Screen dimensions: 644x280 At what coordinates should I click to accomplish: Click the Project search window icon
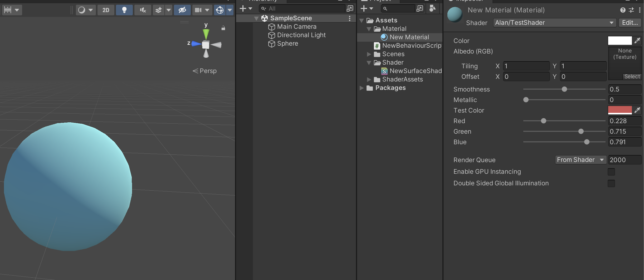420,9
